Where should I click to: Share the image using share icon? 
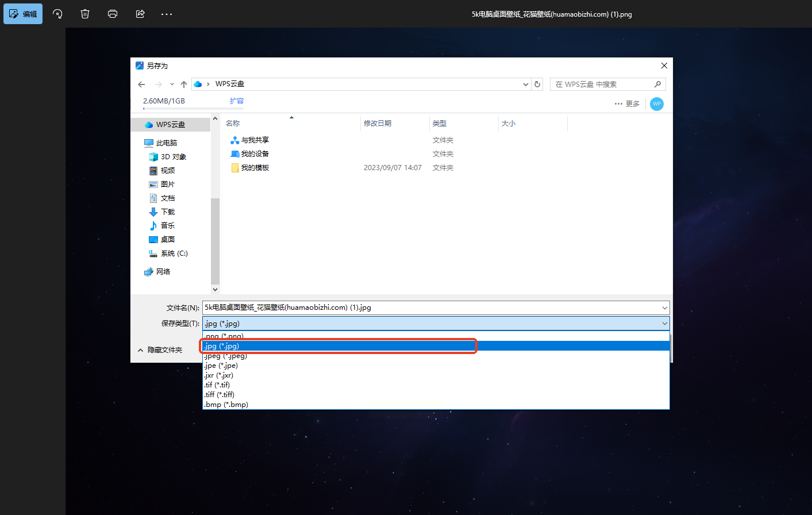click(x=140, y=14)
